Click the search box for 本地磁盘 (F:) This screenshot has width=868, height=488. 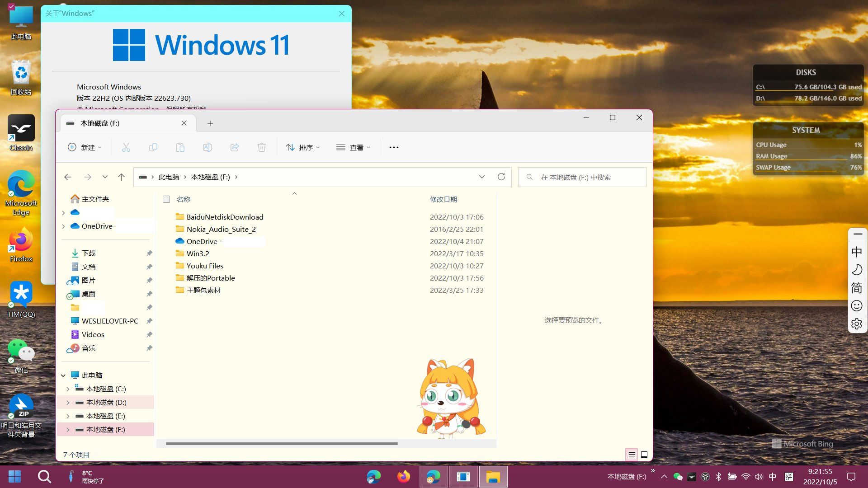click(582, 177)
